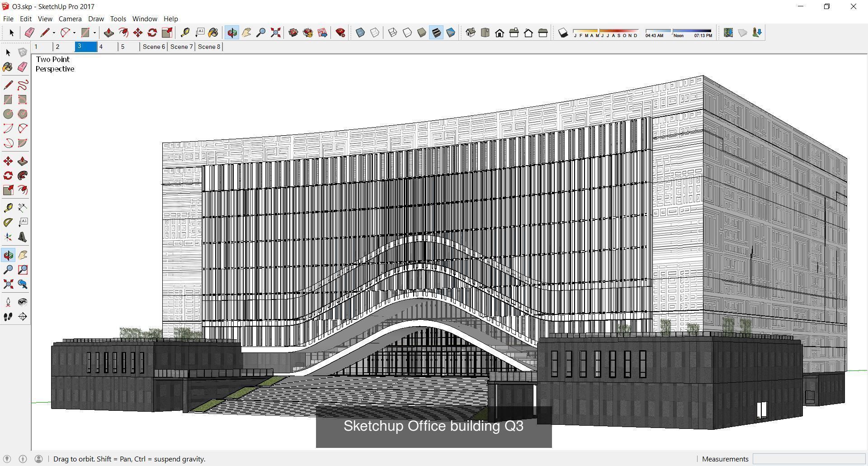
Task: Select the Make Component tool
Action: tap(23, 52)
